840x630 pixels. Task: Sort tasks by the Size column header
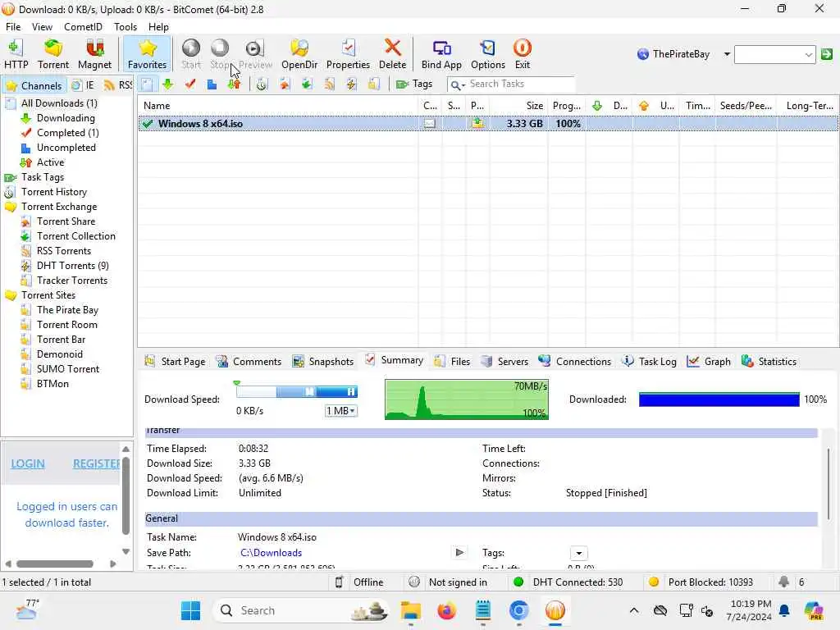[x=518, y=106]
